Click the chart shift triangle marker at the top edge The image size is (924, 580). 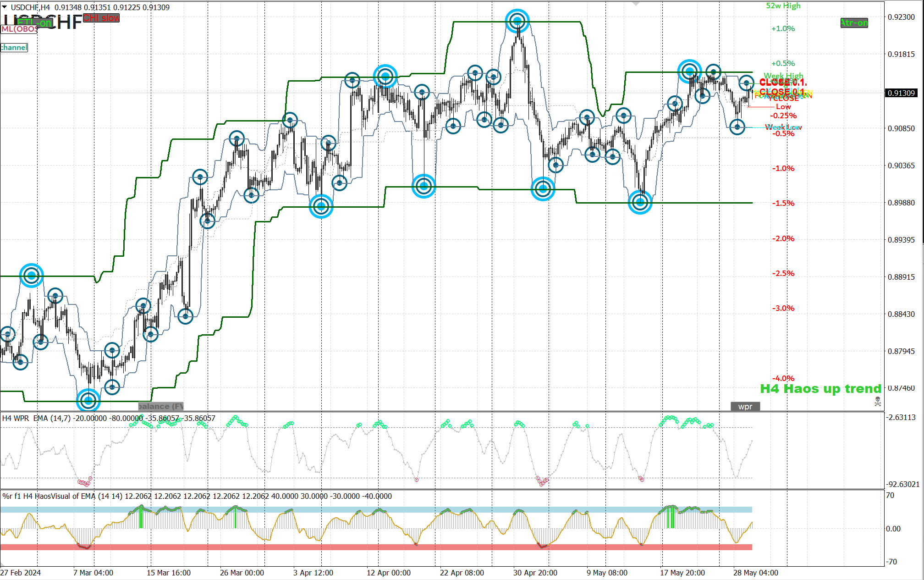636,4
